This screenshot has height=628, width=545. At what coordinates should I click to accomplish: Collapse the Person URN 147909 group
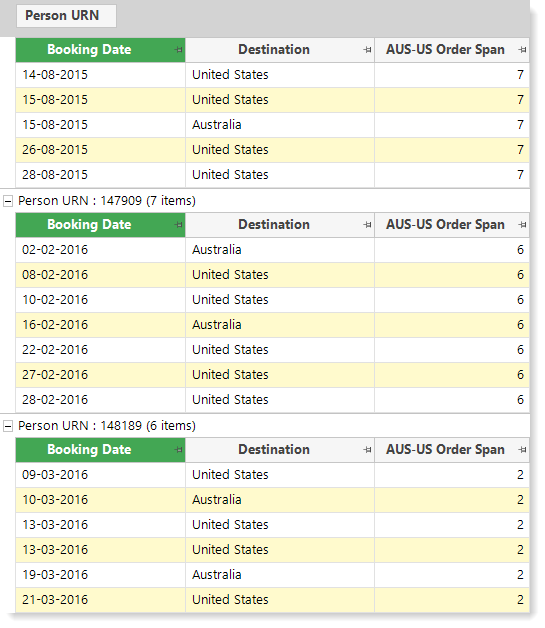(8, 201)
